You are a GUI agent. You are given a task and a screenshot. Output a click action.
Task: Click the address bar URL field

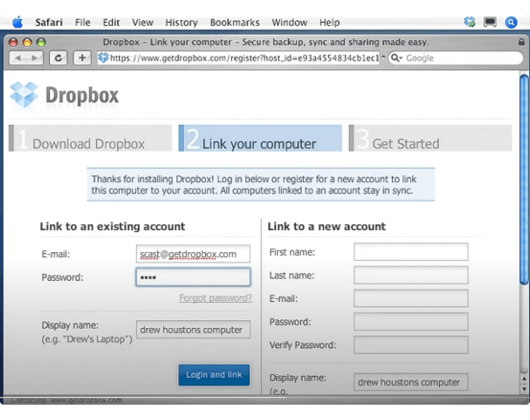pos(239,58)
